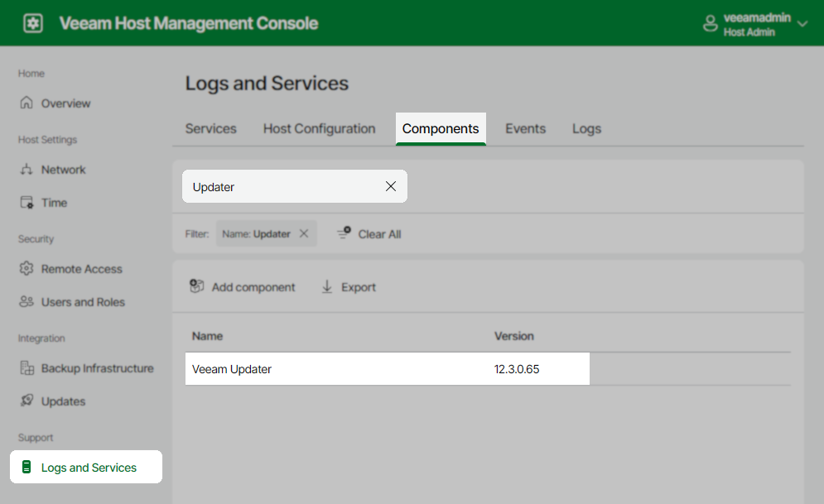Go to the Events tab

click(x=526, y=128)
